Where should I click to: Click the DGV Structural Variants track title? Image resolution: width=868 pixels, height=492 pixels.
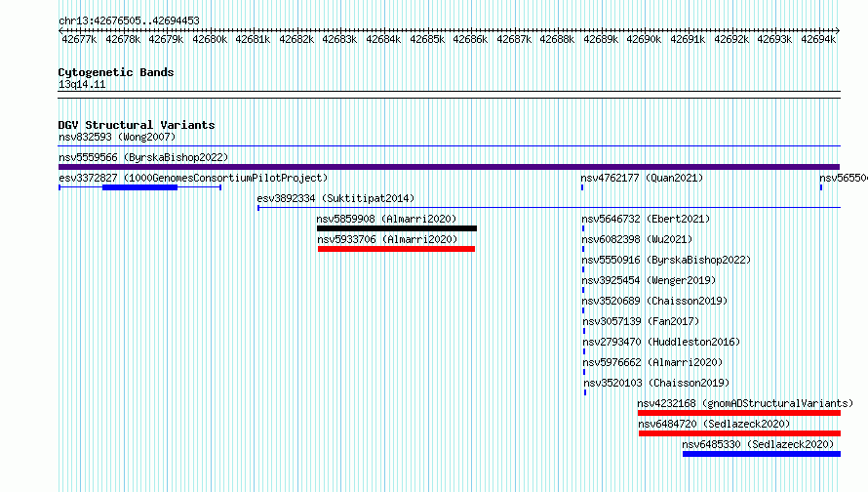coord(137,125)
